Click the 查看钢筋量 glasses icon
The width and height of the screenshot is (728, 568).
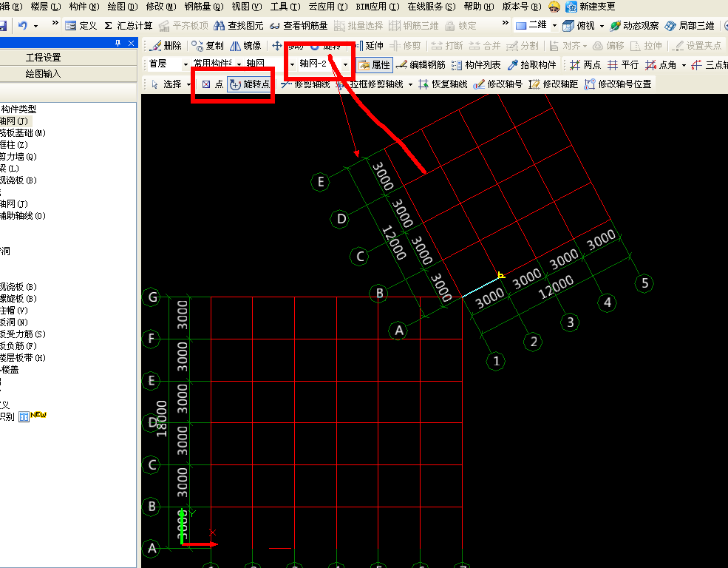274,26
